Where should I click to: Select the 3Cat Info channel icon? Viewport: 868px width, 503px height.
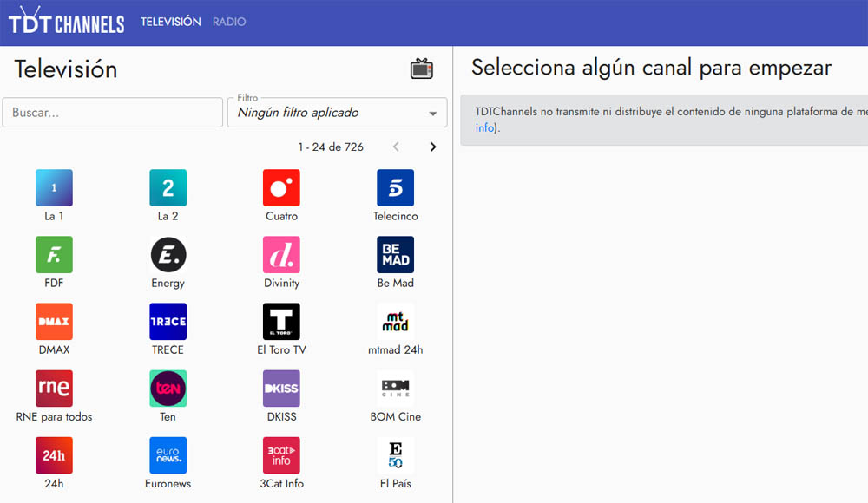click(281, 455)
